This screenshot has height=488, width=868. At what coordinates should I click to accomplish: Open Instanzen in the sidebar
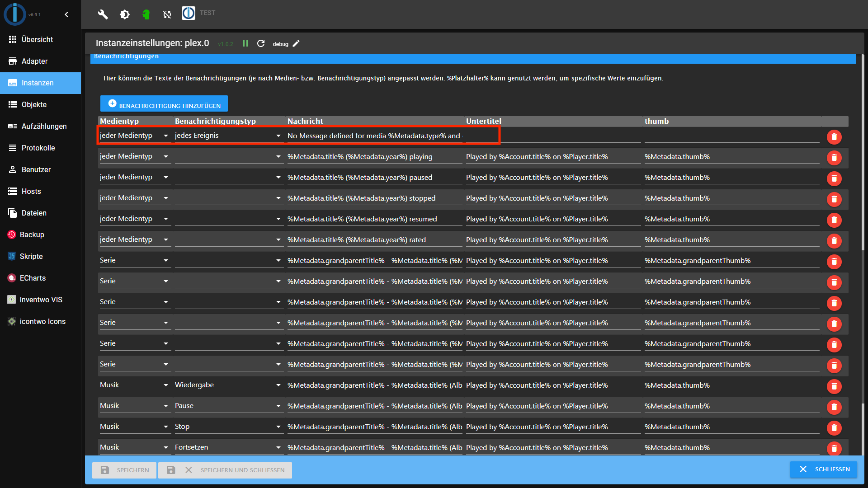coord(40,83)
